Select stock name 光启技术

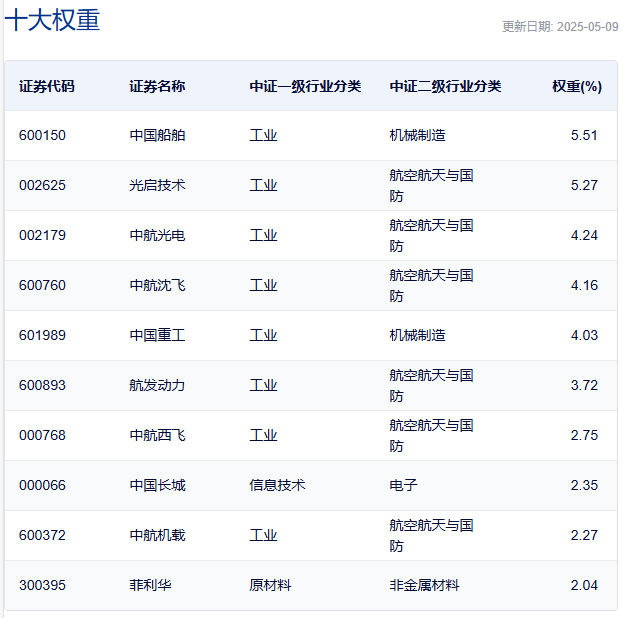(157, 185)
